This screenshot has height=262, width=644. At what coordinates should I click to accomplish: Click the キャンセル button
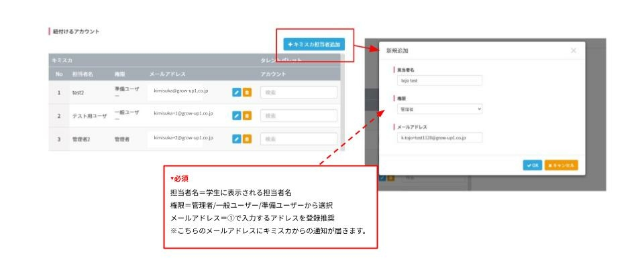tap(561, 166)
